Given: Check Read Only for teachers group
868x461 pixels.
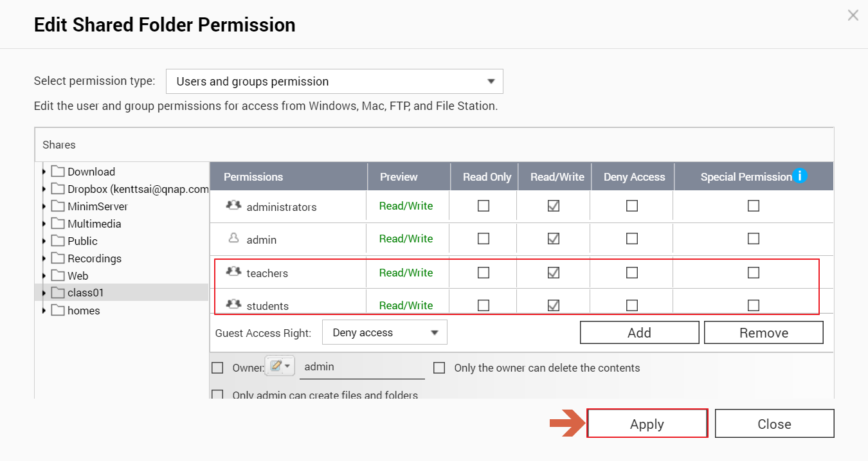Looking at the screenshot, I should [x=484, y=273].
